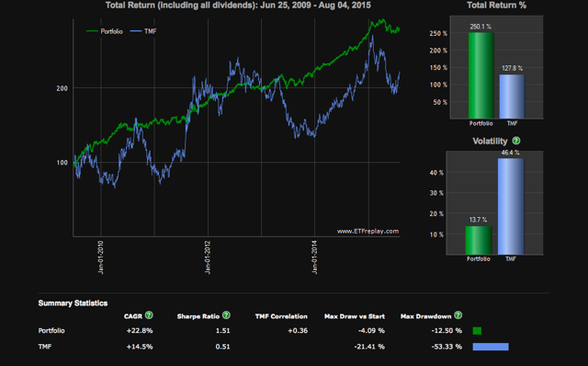Click the green Portfolio Total Return bar
Viewport: 588px width, 366px height.
[x=481, y=75]
